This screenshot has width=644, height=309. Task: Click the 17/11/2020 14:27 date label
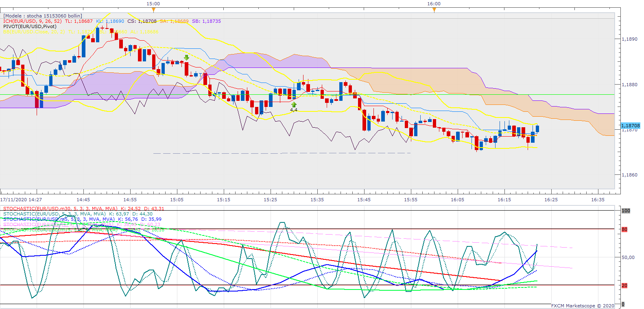(21, 200)
